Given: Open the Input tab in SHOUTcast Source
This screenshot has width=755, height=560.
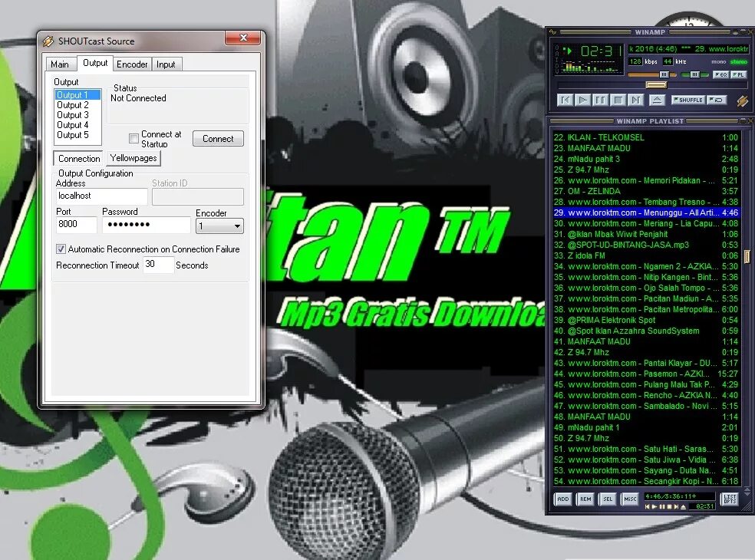Looking at the screenshot, I should point(166,64).
